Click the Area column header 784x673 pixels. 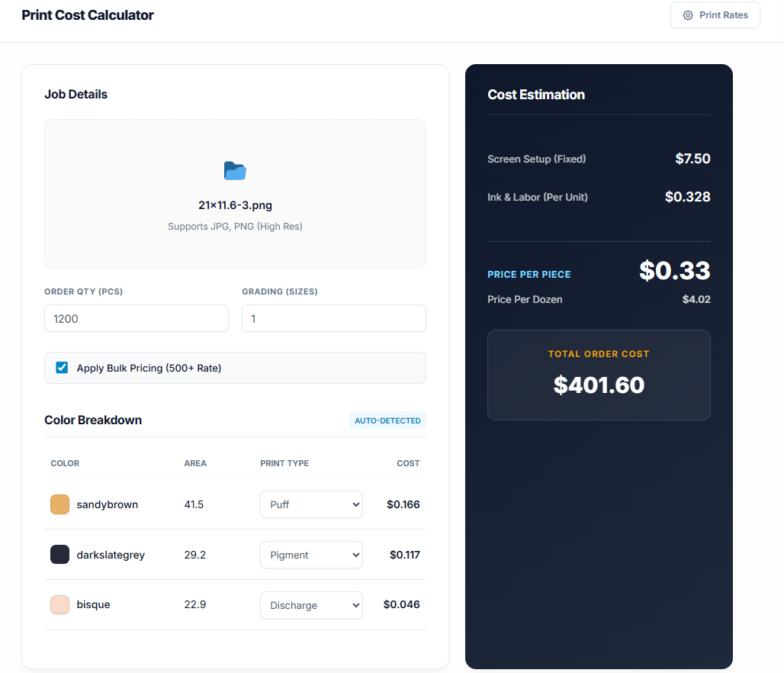[x=195, y=463]
